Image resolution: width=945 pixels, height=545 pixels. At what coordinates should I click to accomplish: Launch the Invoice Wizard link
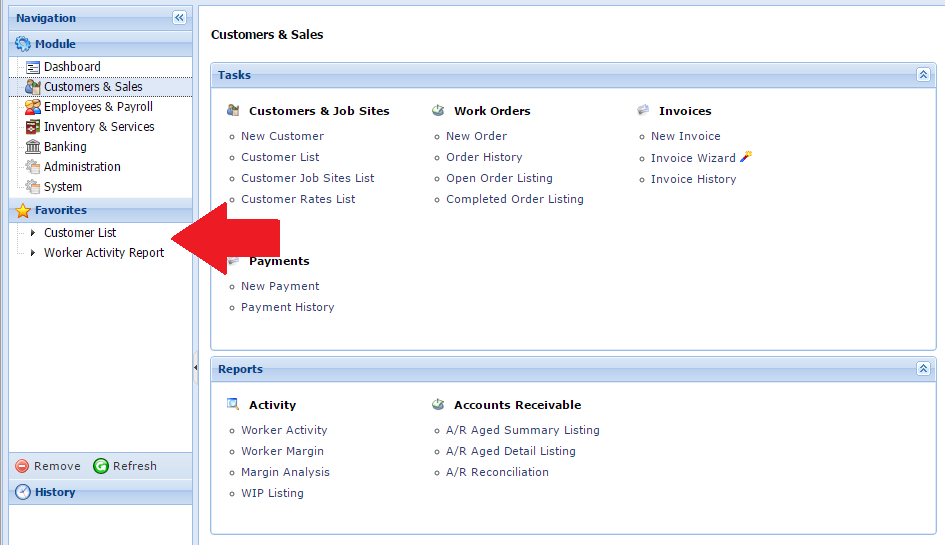click(x=693, y=158)
